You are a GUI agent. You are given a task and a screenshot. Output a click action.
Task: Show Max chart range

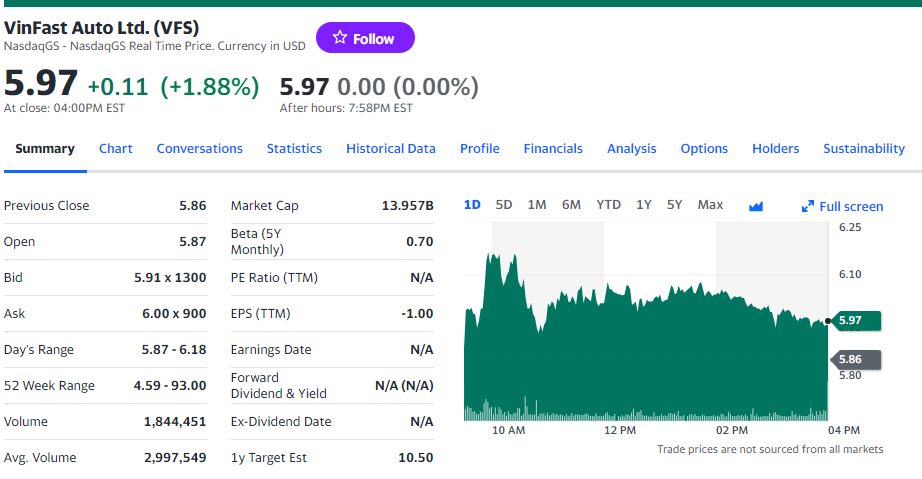click(710, 205)
